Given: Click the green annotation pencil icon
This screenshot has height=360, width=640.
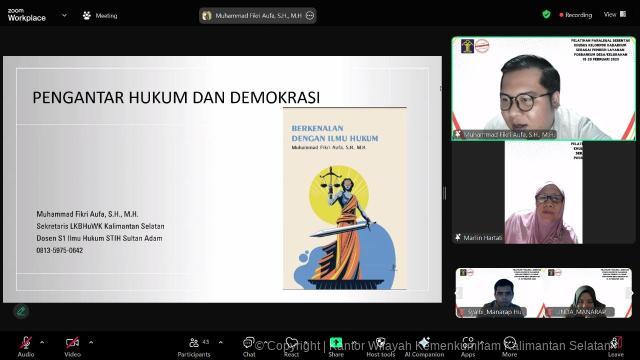Looking at the screenshot, I should (21, 311).
